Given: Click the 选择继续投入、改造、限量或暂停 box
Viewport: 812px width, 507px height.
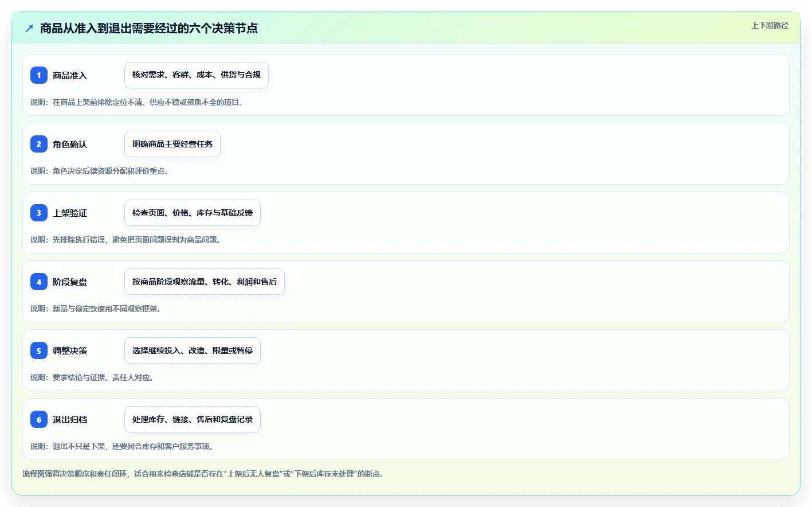Looking at the screenshot, I should pyautogui.click(x=193, y=350).
